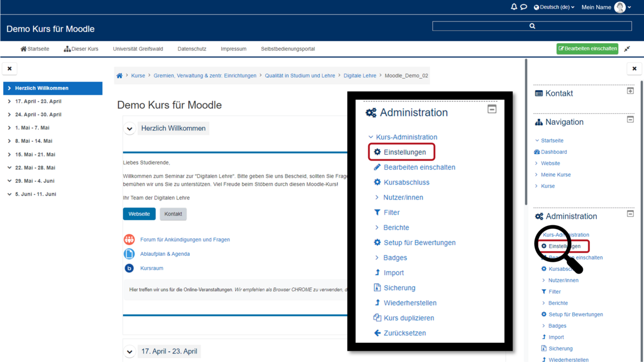
Task: Click the Bearbeiten einschalten button
Action: point(587,48)
